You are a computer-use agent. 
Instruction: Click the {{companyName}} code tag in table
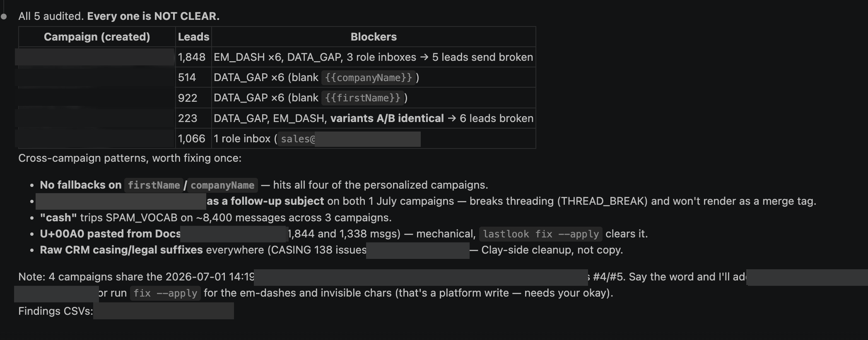tap(369, 77)
